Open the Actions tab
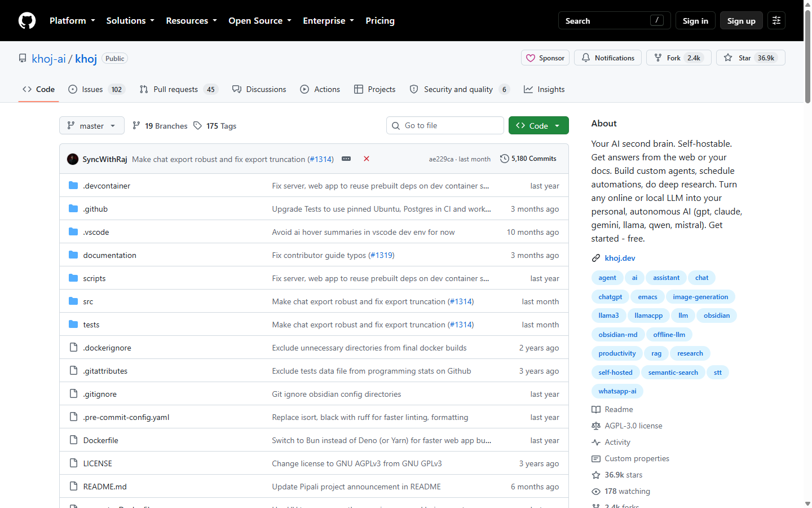 pos(320,90)
